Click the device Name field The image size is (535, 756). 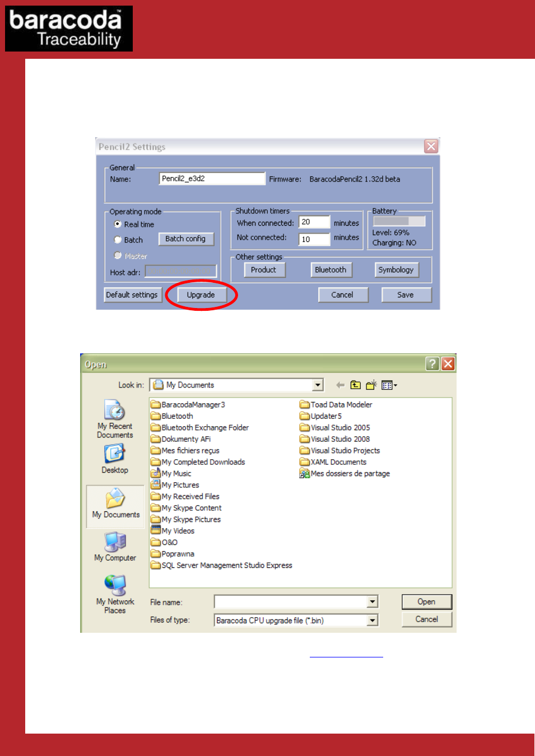point(212,179)
